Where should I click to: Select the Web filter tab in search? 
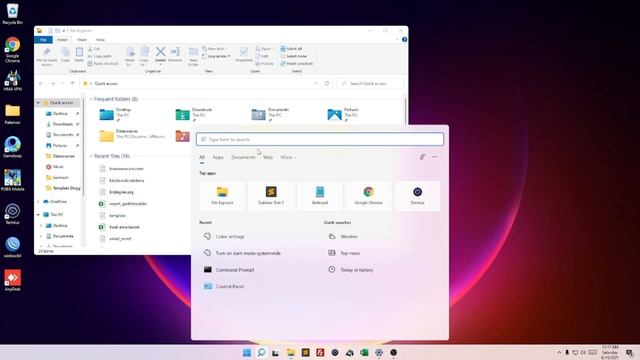268,157
